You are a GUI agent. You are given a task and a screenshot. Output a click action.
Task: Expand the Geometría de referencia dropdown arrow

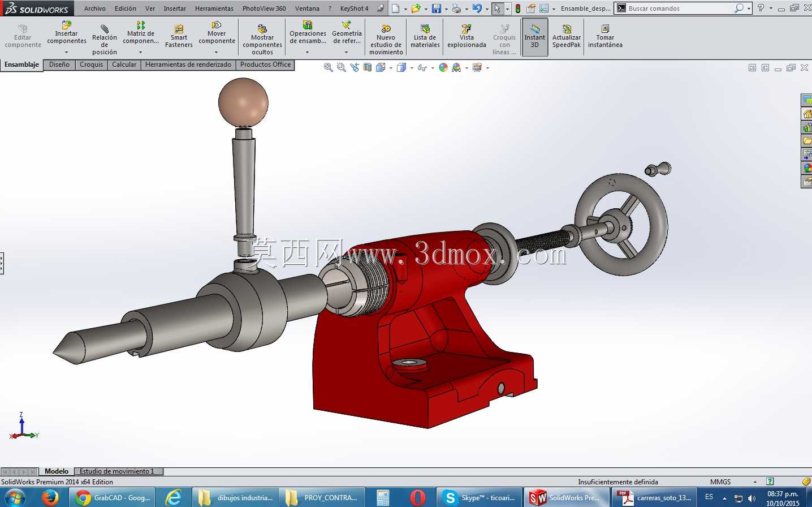[x=347, y=52]
